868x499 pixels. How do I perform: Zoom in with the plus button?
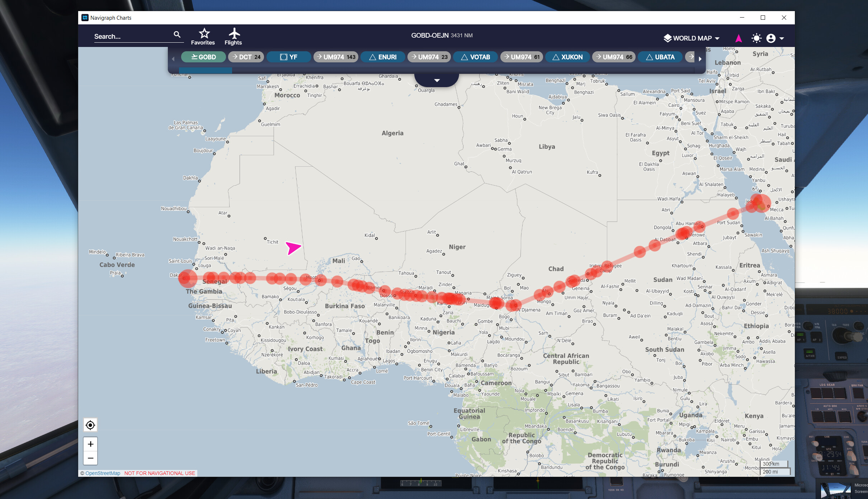coord(90,444)
